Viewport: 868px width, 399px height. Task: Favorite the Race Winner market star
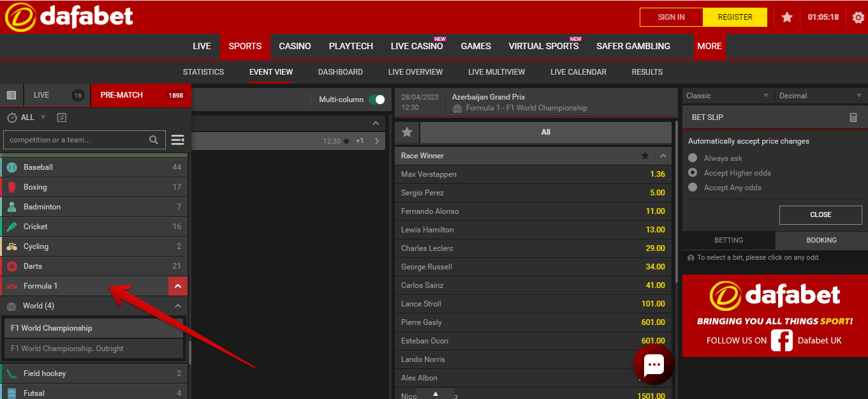pyautogui.click(x=645, y=156)
